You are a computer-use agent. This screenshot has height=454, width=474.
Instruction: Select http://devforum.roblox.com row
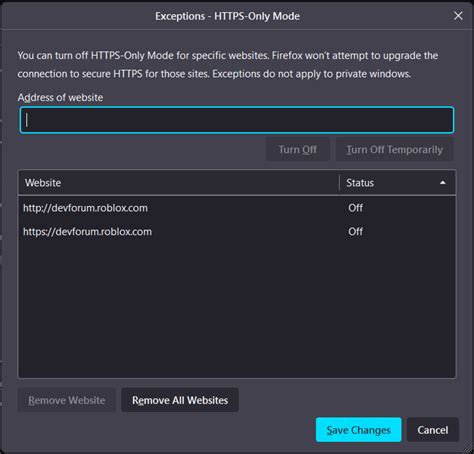[237, 208]
